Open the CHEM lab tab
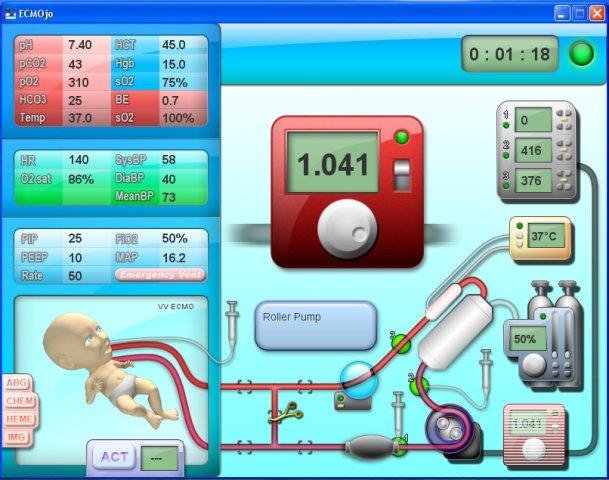This screenshot has height=480, width=609. click(19, 401)
